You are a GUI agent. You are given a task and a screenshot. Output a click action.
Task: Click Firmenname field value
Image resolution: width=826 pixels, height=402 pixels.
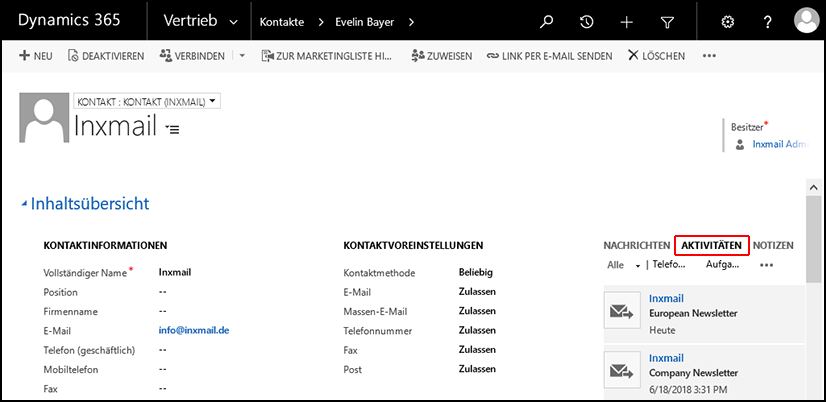tap(163, 311)
